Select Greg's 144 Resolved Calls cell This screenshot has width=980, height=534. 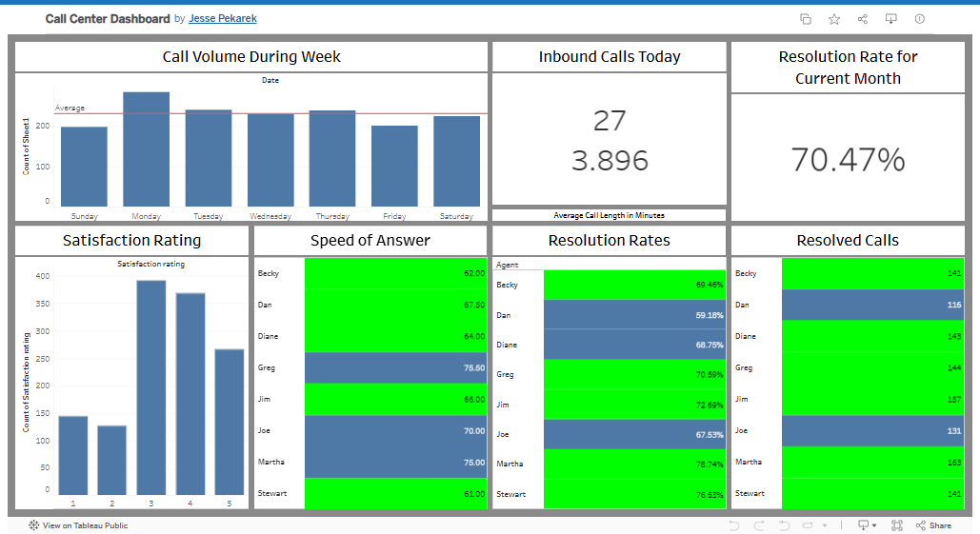[873, 367]
